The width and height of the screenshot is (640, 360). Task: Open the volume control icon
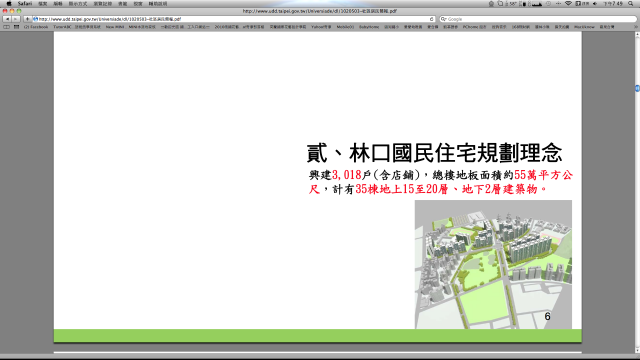(595, 3)
